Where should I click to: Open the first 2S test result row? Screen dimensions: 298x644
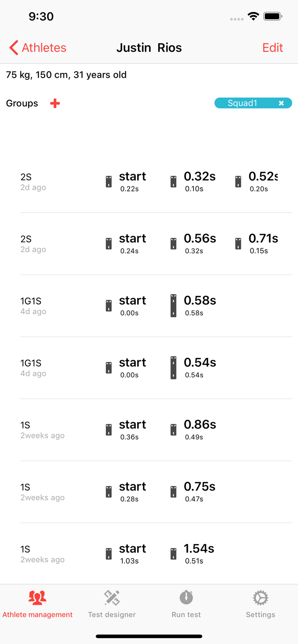point(156,182)
